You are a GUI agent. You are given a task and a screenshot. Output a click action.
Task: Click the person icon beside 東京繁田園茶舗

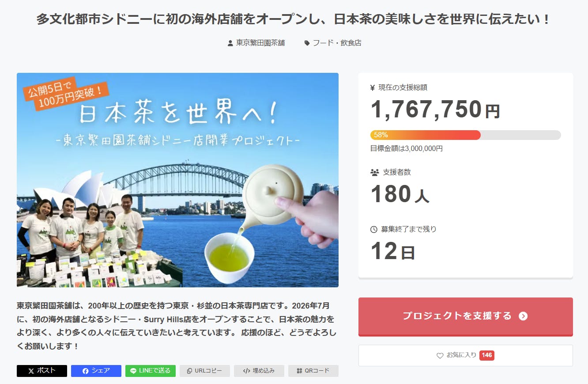click(x=230, y=43)
